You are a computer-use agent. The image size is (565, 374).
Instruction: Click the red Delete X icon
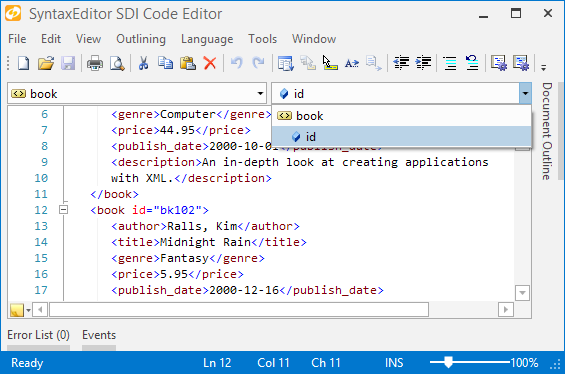click(210, 63)
